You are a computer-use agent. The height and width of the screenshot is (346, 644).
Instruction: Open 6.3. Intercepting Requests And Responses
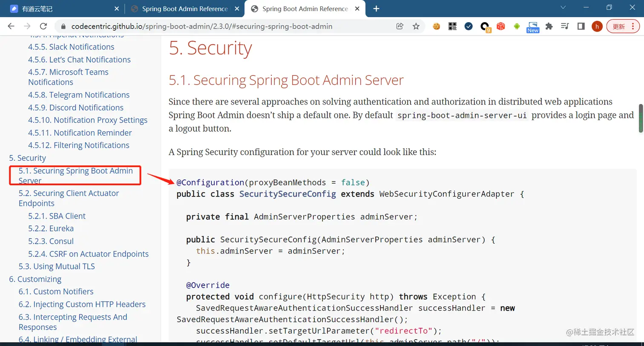[73, 322]
